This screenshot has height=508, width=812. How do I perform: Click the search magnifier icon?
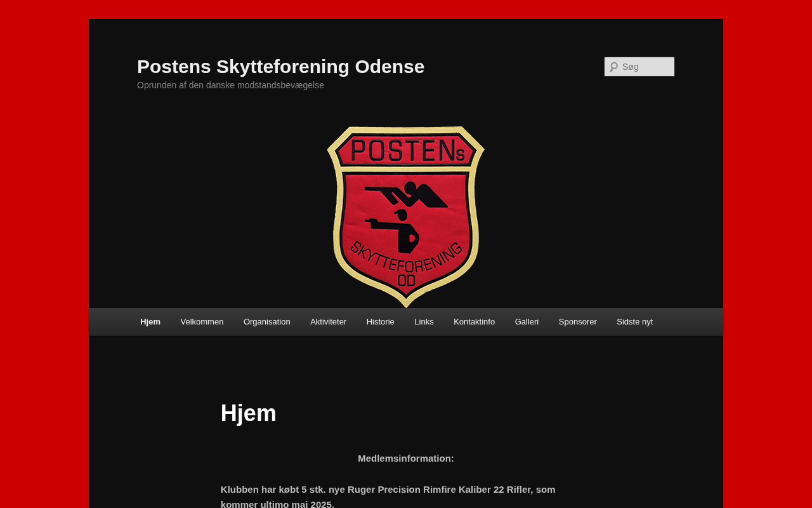613,67
